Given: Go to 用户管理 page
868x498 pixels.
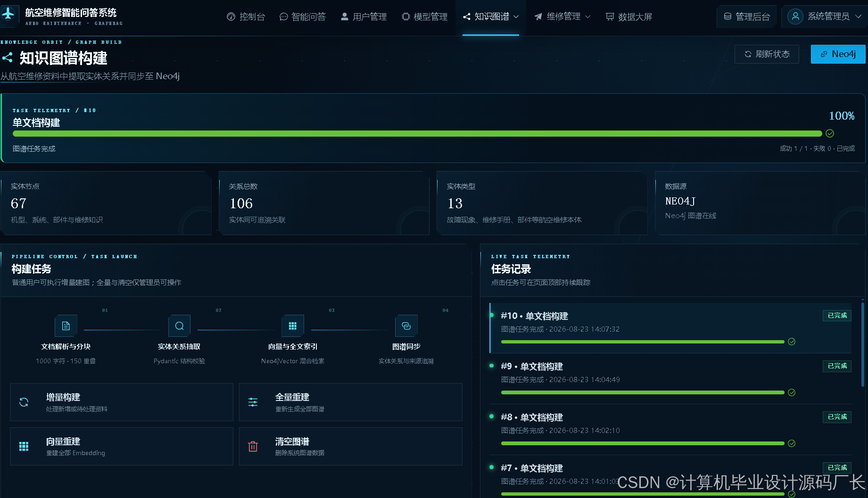Looking at the screenshot, I should (x=364, y=17).
